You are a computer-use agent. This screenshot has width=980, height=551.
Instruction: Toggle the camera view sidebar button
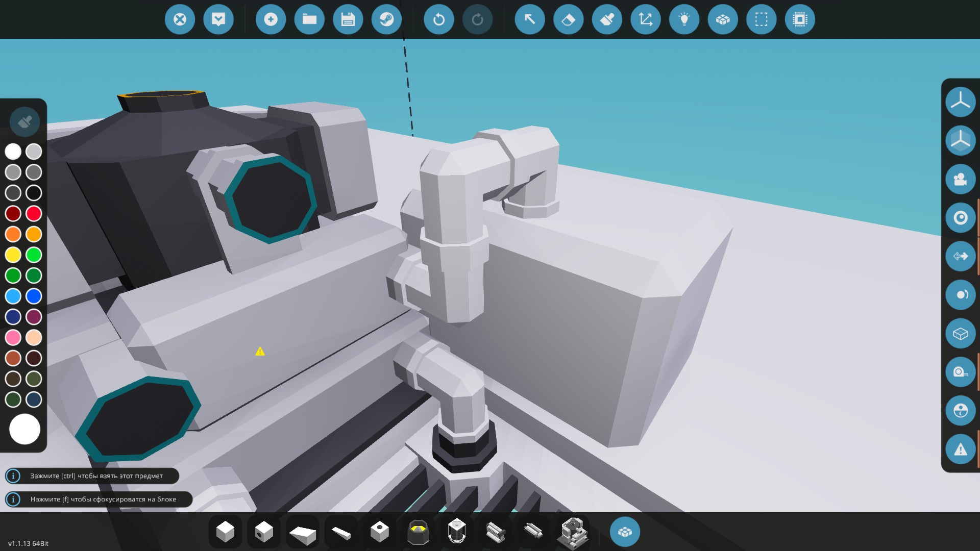point(960,179)
